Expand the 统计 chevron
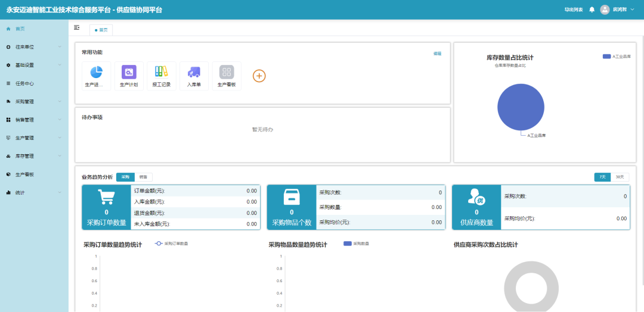Image resolution: width=644 pixels, height=312 pixels. click(x=60, y=192)
